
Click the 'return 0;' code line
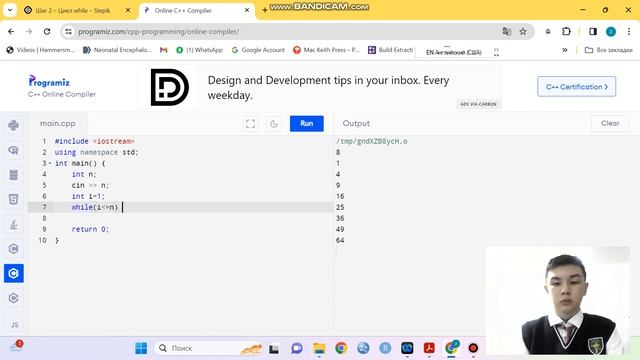click(90, 229)
